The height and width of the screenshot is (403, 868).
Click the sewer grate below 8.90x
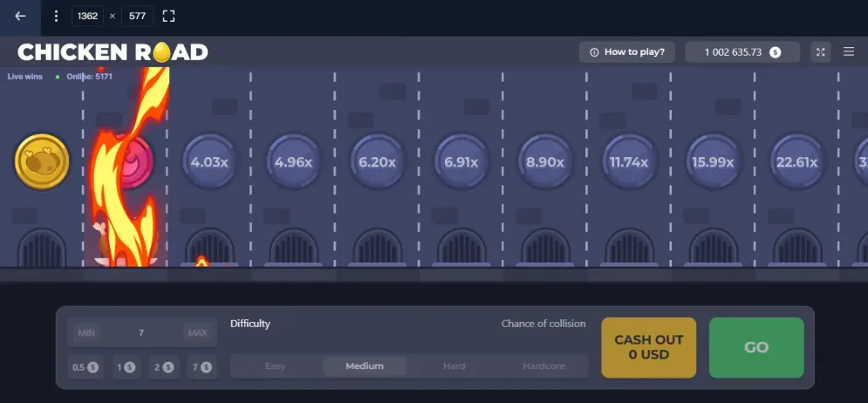coord(545,247)
